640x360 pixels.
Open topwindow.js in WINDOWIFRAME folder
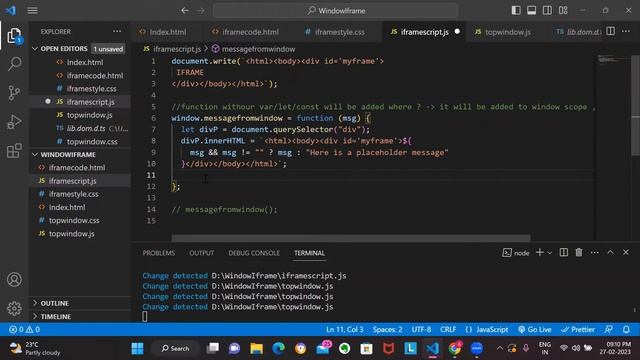click(x=80, y=234)
